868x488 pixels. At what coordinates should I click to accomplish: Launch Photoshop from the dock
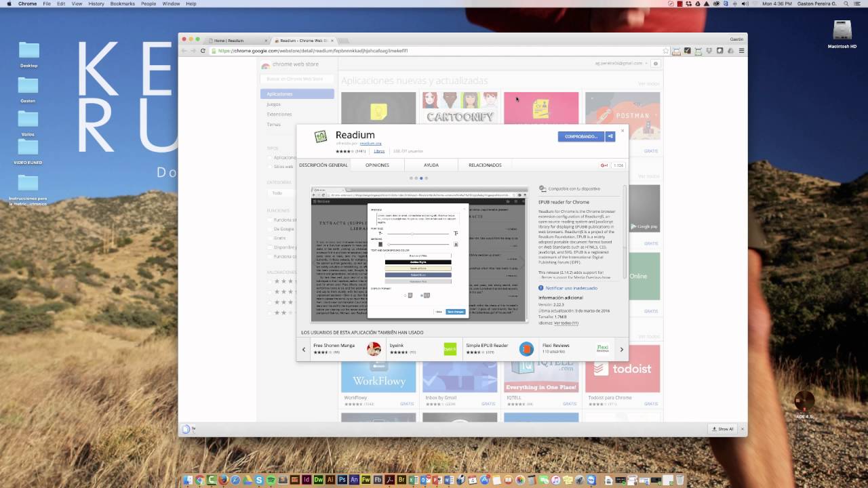coord(342,480)
